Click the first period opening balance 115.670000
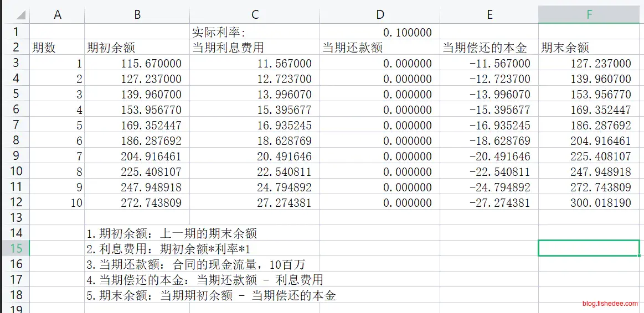 pyautogui.click(x=151, y=64)
